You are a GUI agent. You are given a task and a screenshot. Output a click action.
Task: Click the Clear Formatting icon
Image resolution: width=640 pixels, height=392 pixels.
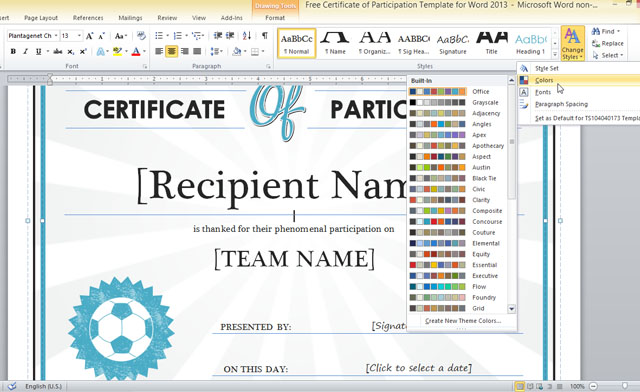click(141, 36)
